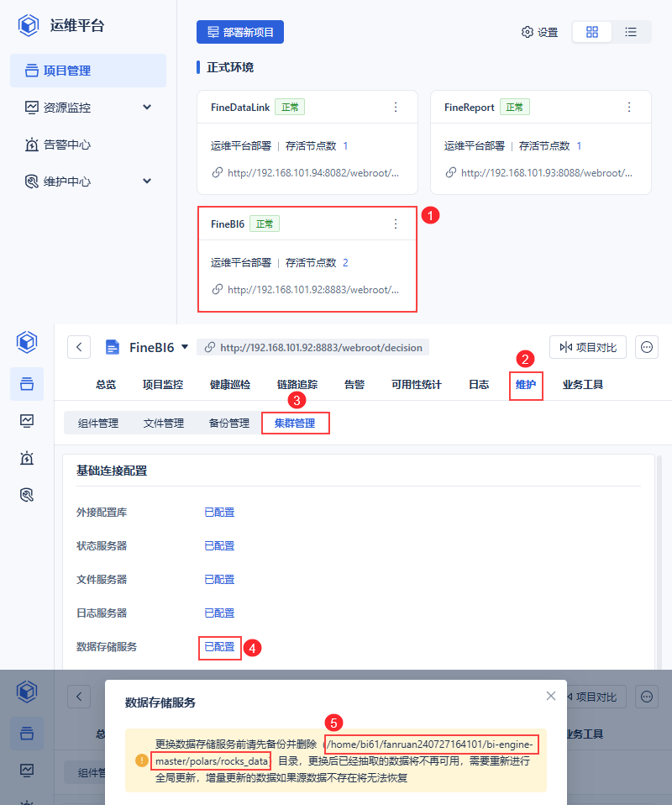Click the warning icon in the dialog notice

coord(142,760)
